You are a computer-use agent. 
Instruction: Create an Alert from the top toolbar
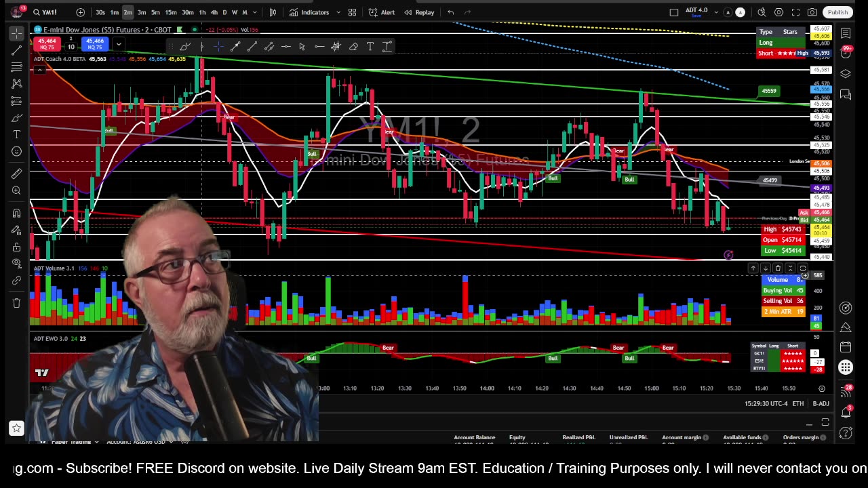click(382, 12)
